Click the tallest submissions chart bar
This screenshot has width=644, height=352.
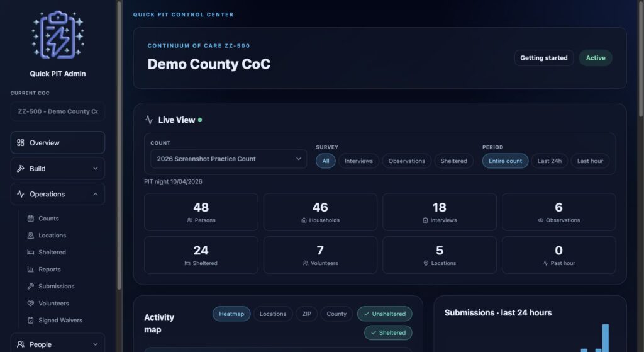(x=606, y=338)
